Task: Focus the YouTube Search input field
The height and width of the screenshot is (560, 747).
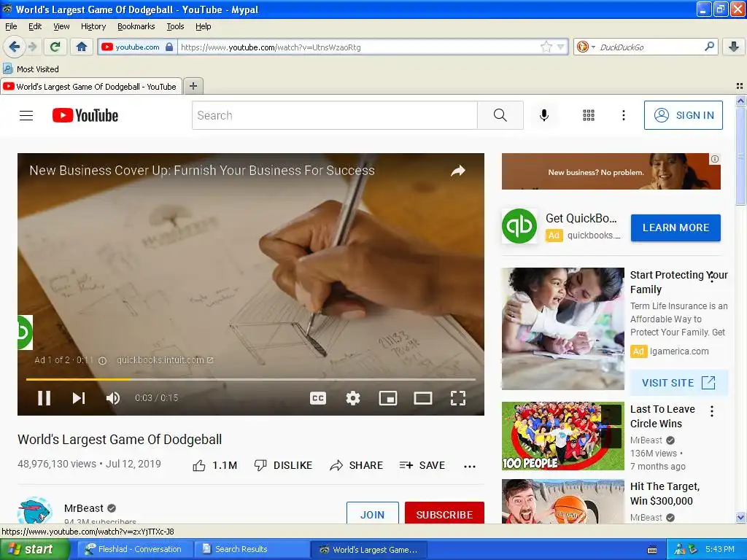Action: tap(334, 115)
